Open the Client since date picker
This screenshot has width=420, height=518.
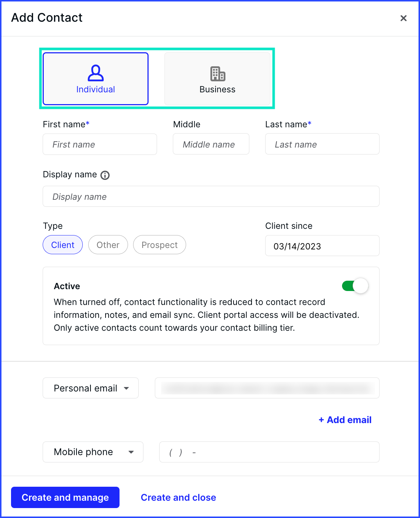point(322,246)
